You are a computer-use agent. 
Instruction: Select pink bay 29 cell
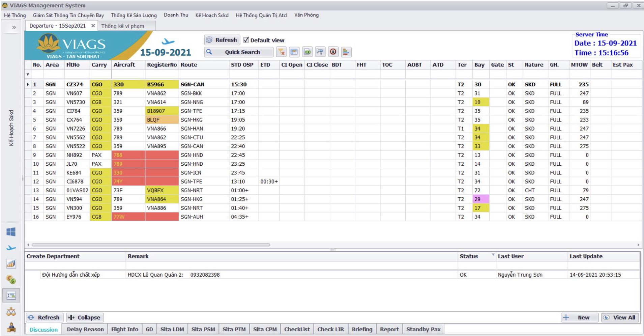point(481,199)
